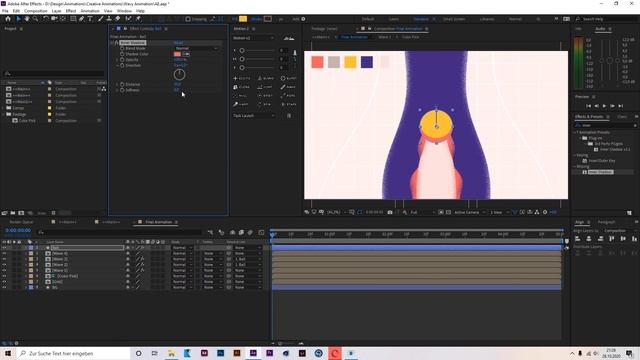The image size is (640, 360).
Task: Click the timeline's Draft 3D icon
Action: 221,232
